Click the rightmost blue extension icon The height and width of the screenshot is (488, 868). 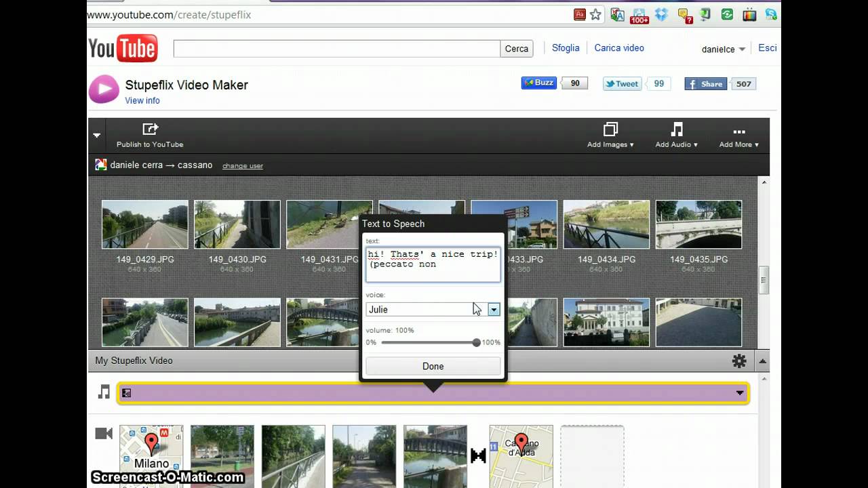click(x=771, y=14)
